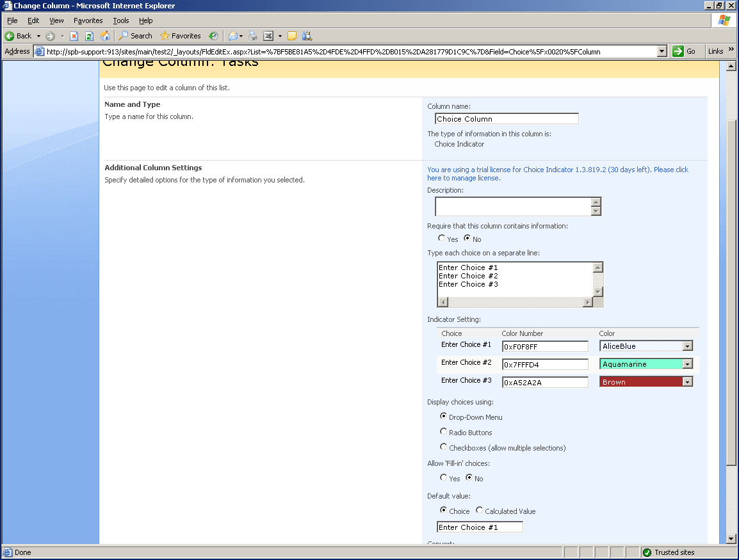Open the Brown color dropdown
Screen dimensions: 739x560
point(688,382)
